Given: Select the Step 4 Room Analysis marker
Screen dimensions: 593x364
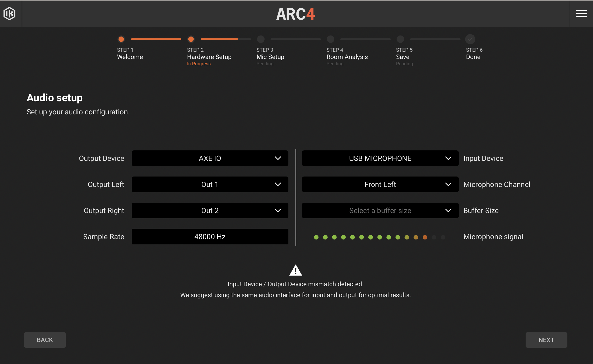Looking at the screenshot, I should point(330,39).
